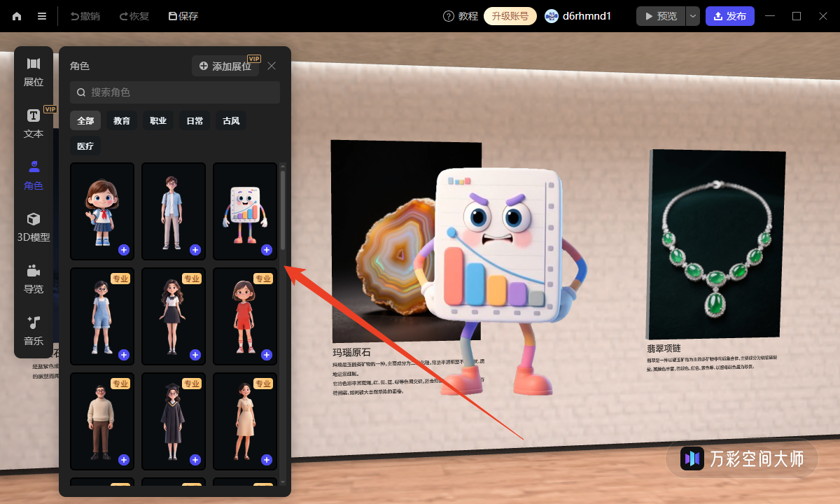Image resolution: width=840 pixels, height=504 pixels.
Task: Add the schoolgirl character with plus icon
Action: [x=124, y=250]
